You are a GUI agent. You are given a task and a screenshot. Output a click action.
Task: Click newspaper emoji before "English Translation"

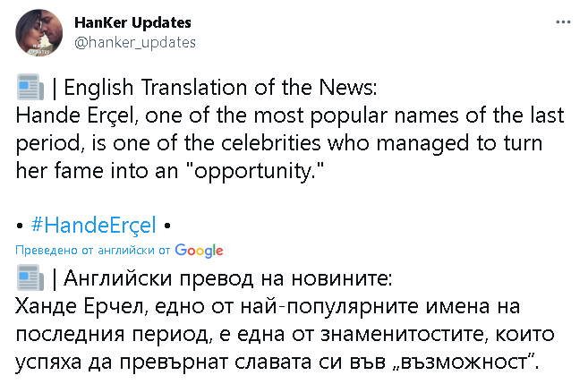point(30,90)
